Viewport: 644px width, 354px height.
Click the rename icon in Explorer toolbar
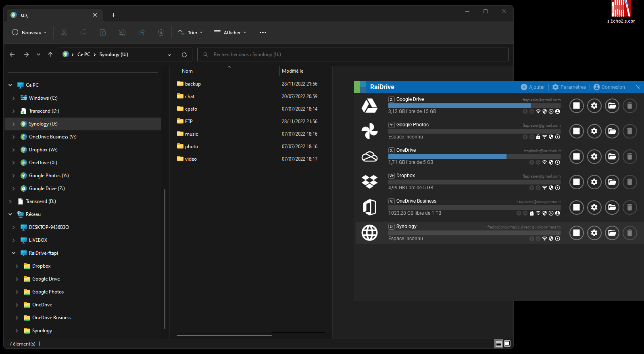(x=122, y=32)
